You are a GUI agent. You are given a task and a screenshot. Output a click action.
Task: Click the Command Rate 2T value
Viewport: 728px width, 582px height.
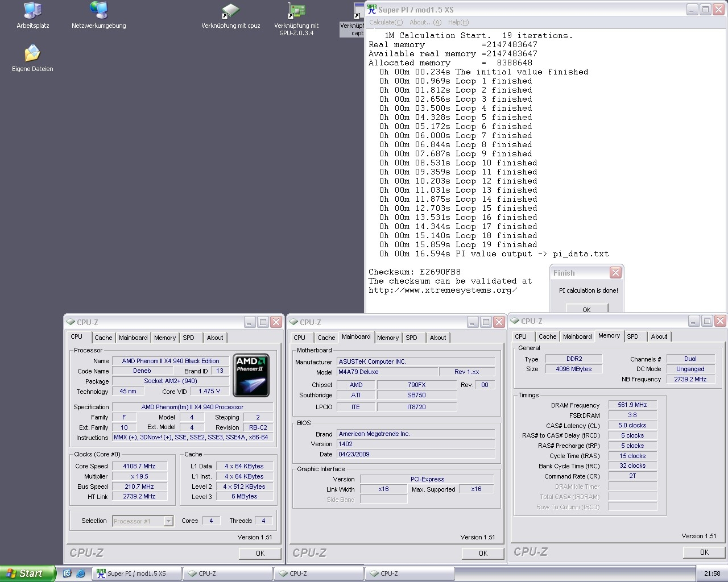click(632, 476)
